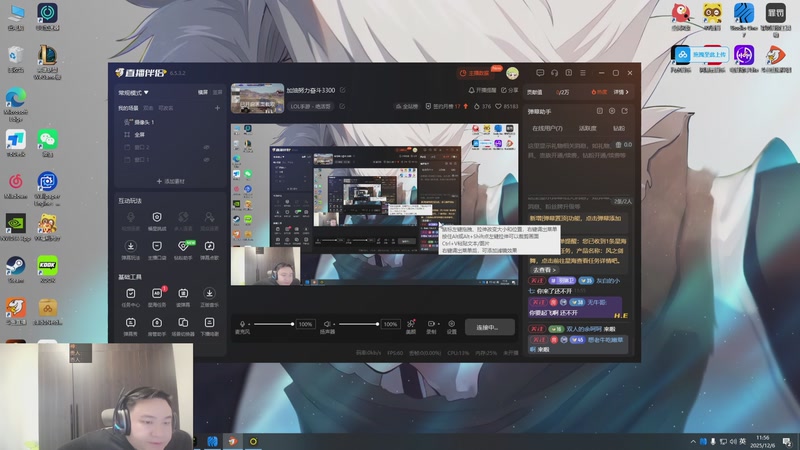Click the 连接中... stream button

(490, 327)
